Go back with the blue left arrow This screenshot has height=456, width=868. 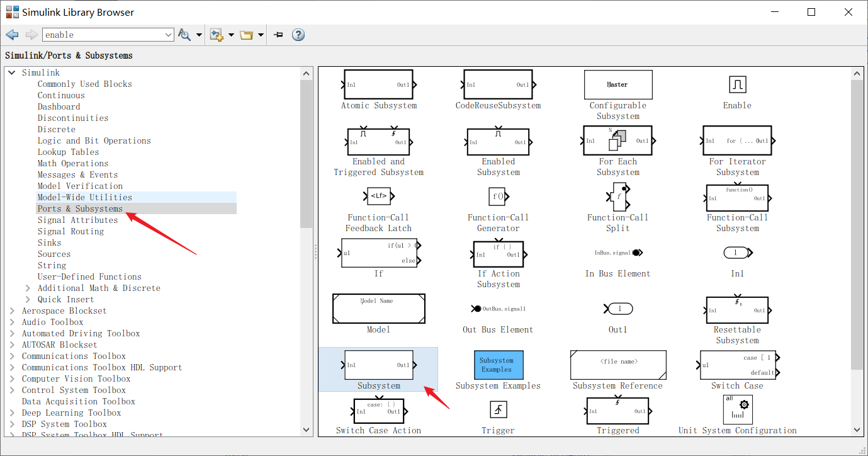[x=12, y=35]
